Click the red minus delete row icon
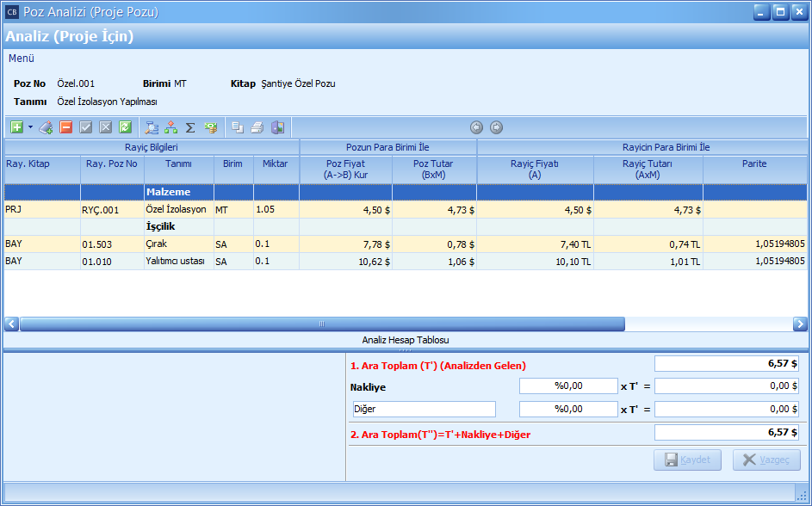Screen dimensions: 812x506 click(x=66, y=127)
